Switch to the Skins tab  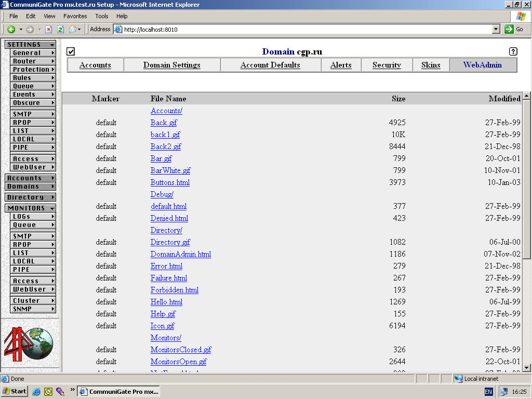coord(431,65)
